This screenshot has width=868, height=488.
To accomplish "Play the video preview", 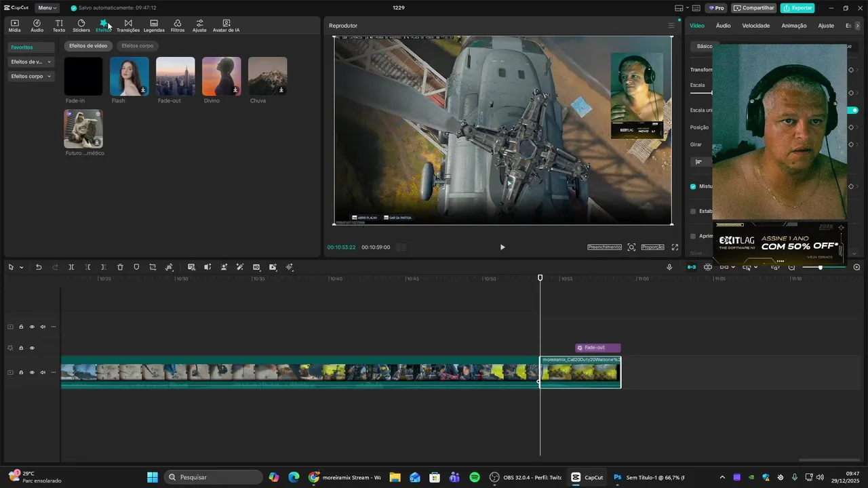I will pyautogui.click(x=502, y=247).
